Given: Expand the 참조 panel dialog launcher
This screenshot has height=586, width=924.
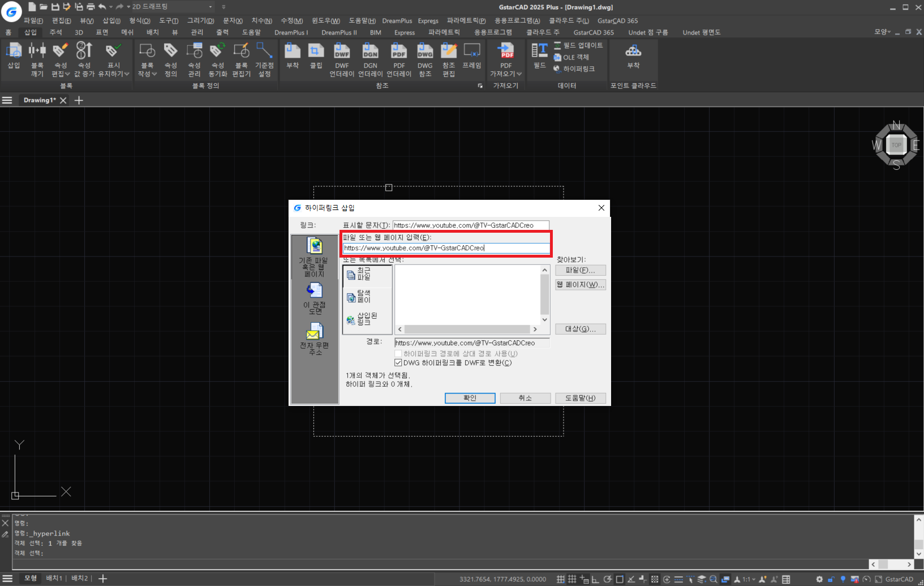Looking at the screenshot, I should [x=480, y=86].
